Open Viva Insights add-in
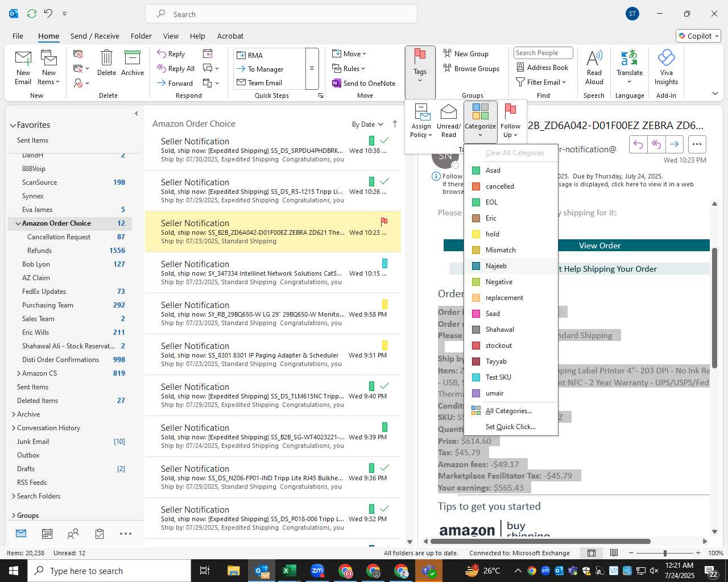Image resolution: width=728 pixels, height=582 pixels. 666,67
